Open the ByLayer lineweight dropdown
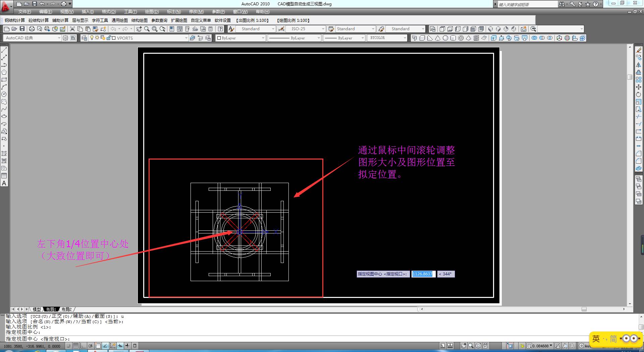 tap(344, 38)
